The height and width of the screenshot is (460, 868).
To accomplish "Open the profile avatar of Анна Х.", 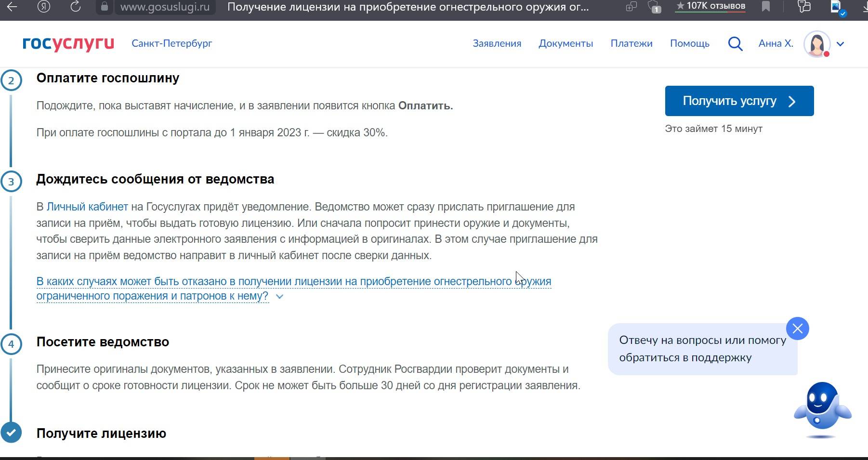I will point(817,43).
